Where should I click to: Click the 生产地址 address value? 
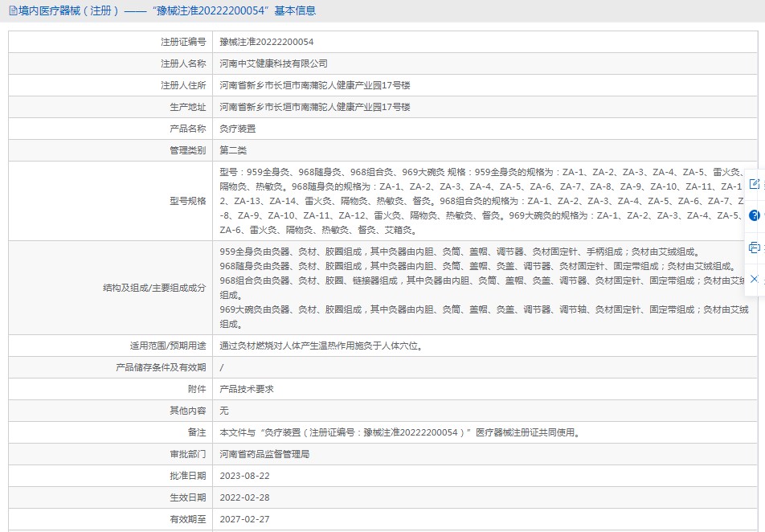click(x=315, y=107)
